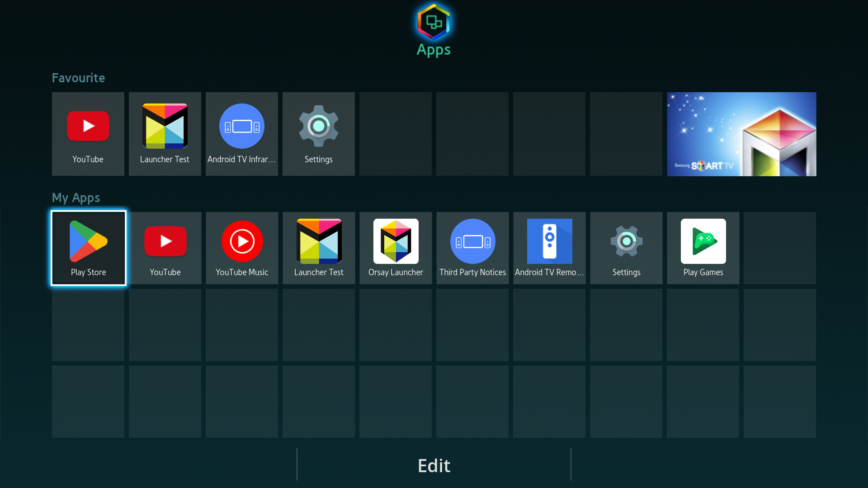
Task: Click the Edit button at the bottom
Action: (x=434, y=465)
